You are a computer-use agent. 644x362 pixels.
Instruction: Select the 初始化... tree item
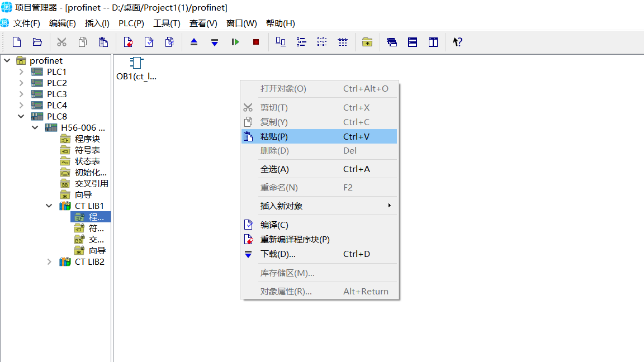click(x=91, y=173)
